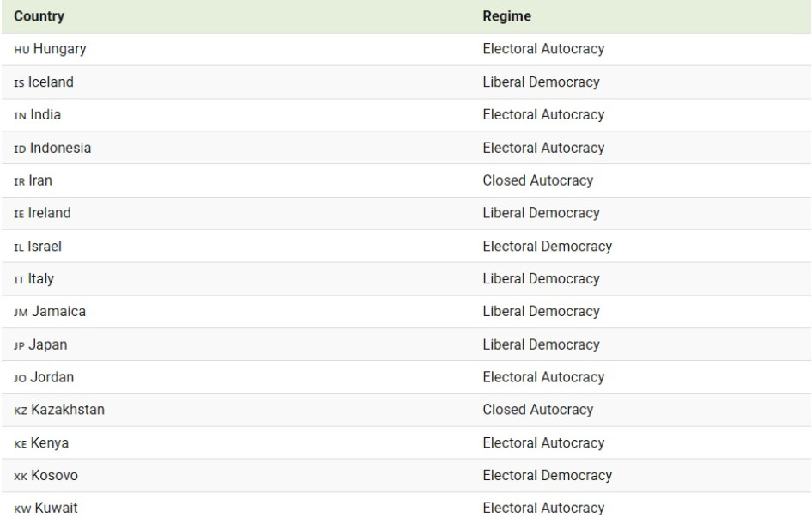Click the KZ code beside Kazakhstan
Viewport: 812px width, 518px height.
(21, 410)
